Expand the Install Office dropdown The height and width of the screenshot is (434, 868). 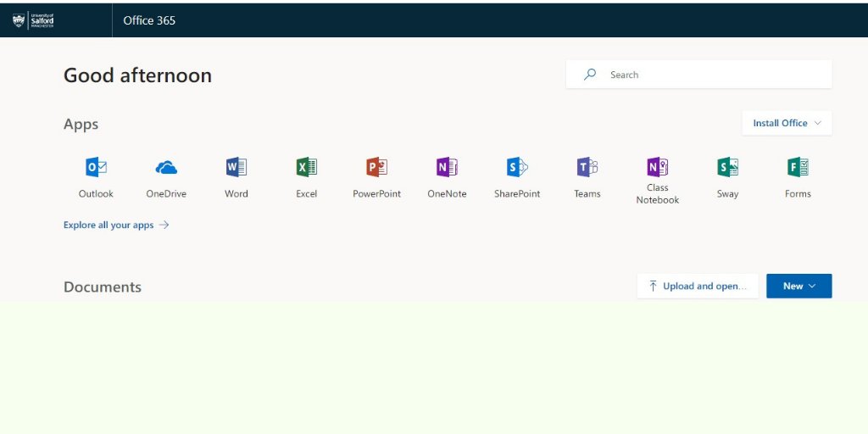click(x=787, y=123)
